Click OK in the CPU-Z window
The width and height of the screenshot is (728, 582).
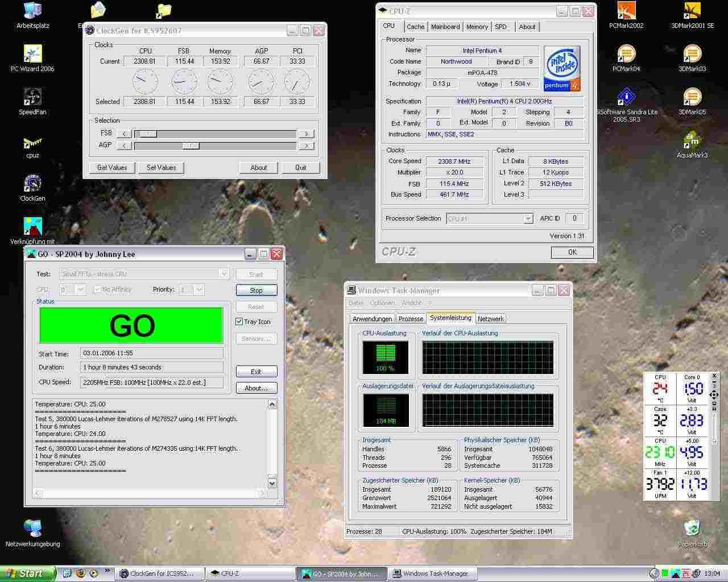tap(572, 252)
